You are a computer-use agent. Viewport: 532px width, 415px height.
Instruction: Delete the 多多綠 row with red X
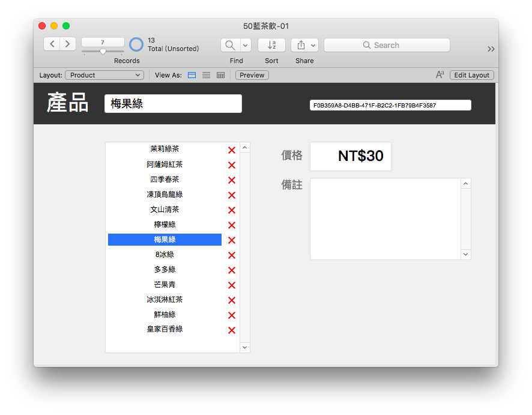(232, 270)
